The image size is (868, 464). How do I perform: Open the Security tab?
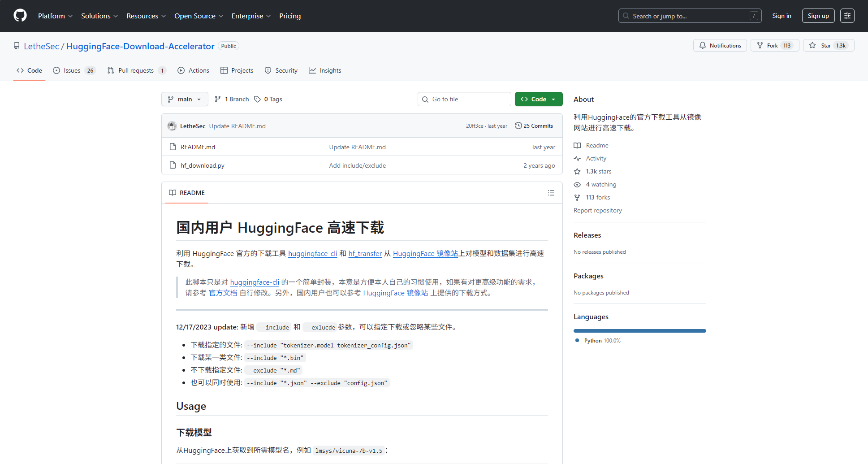(x=281, y=70)
